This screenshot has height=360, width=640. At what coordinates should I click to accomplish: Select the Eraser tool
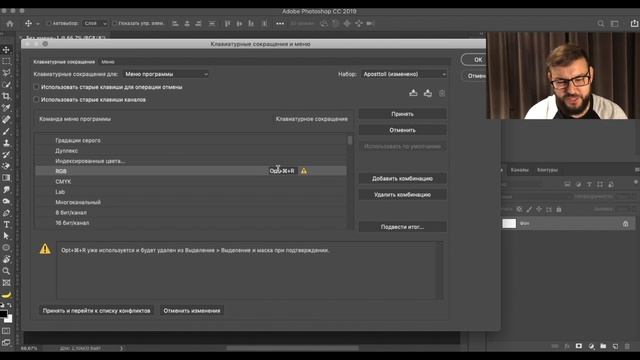(x=6, y=166)
